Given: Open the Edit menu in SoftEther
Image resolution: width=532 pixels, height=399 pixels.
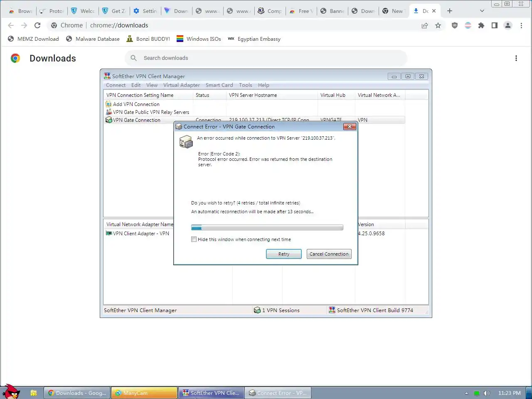Looking at the screenshot, I should tap(136, 85).
